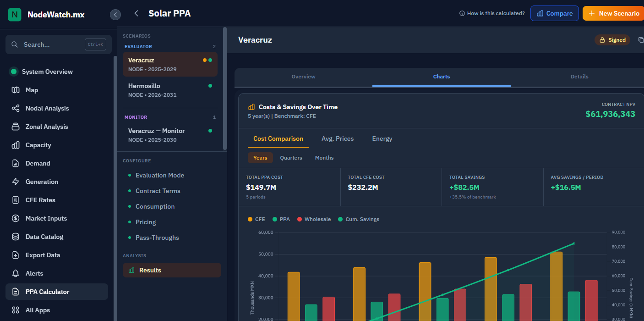
Task: Click the NodeWatch.mx green logo icon
Action: coord(15,15)
